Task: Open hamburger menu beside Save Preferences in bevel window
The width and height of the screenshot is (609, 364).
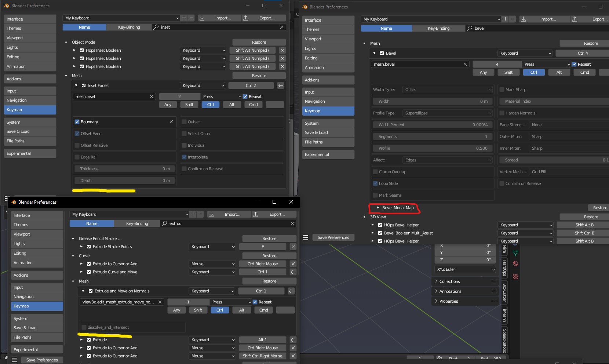Action: click(306, 237)
